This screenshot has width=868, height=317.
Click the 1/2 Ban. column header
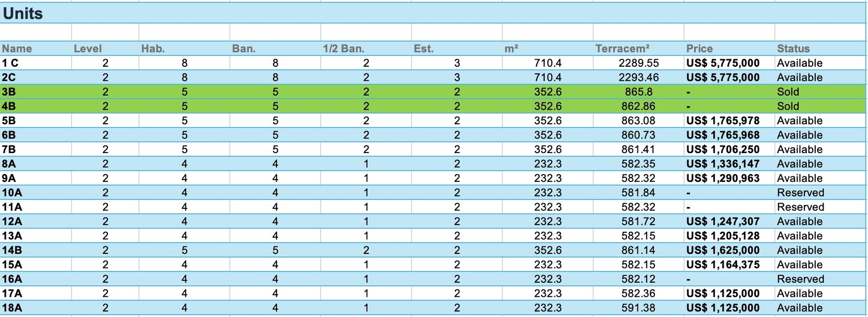(343, 48)
